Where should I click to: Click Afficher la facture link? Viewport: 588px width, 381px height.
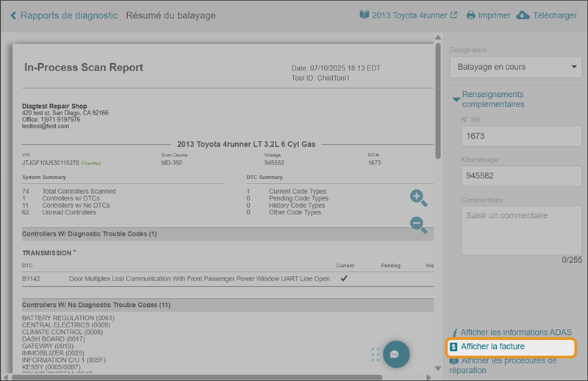pyautogui.click(x=492, y=346)
